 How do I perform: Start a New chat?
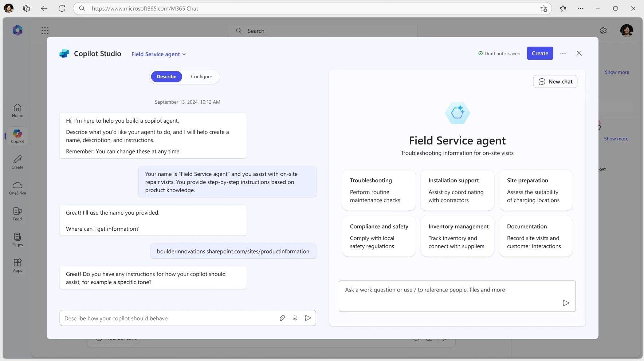pos(555,82)
